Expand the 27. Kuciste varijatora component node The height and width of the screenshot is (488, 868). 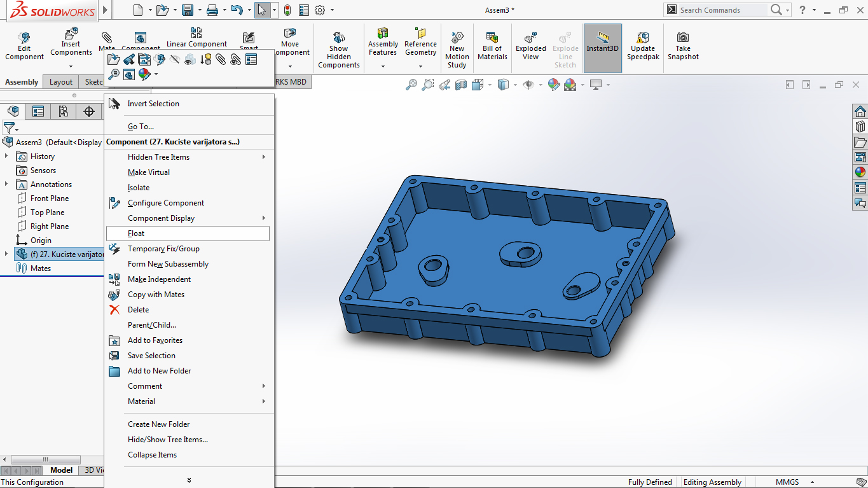click(x=6, y=254)
